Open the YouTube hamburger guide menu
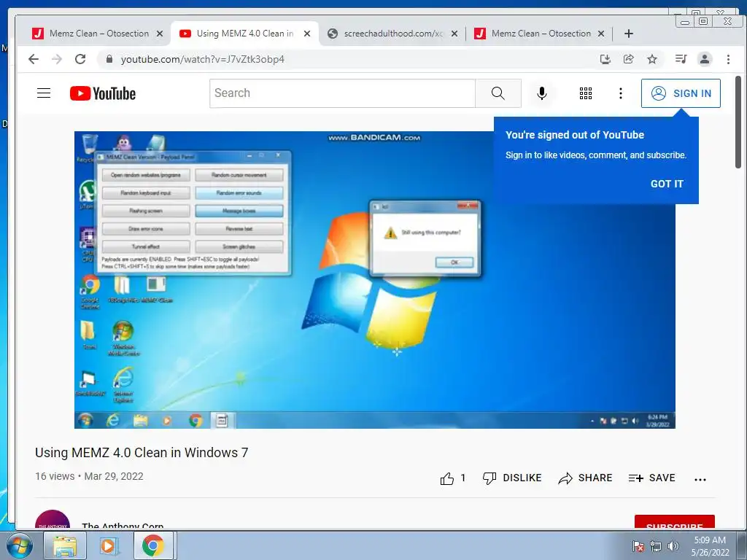The width and height of the screenshot is (747, 560). point(44,93)
